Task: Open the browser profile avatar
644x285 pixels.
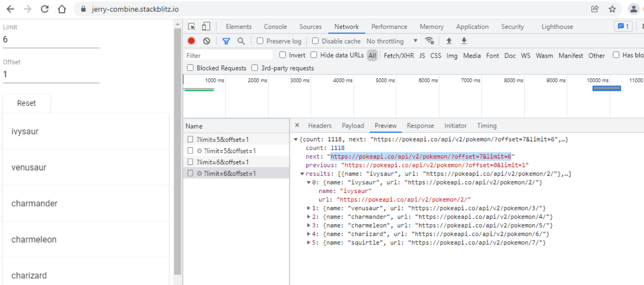Action: [633, 9]
